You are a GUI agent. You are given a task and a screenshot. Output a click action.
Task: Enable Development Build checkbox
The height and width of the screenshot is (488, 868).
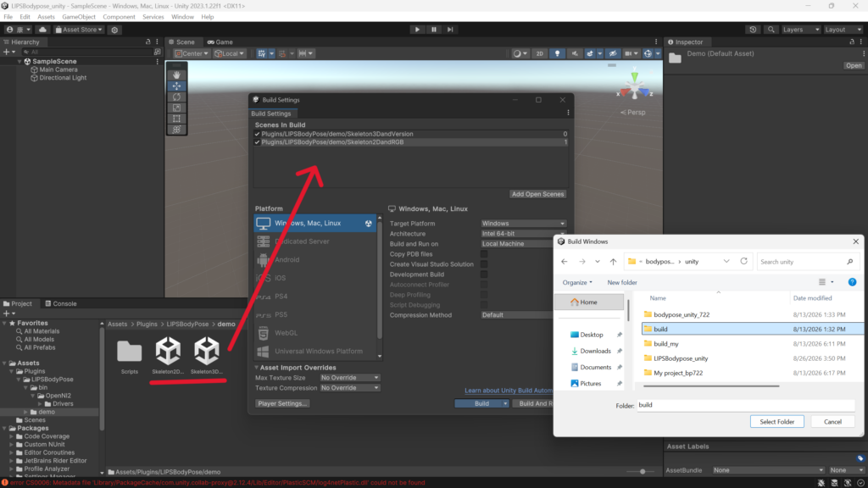point(484,274)
